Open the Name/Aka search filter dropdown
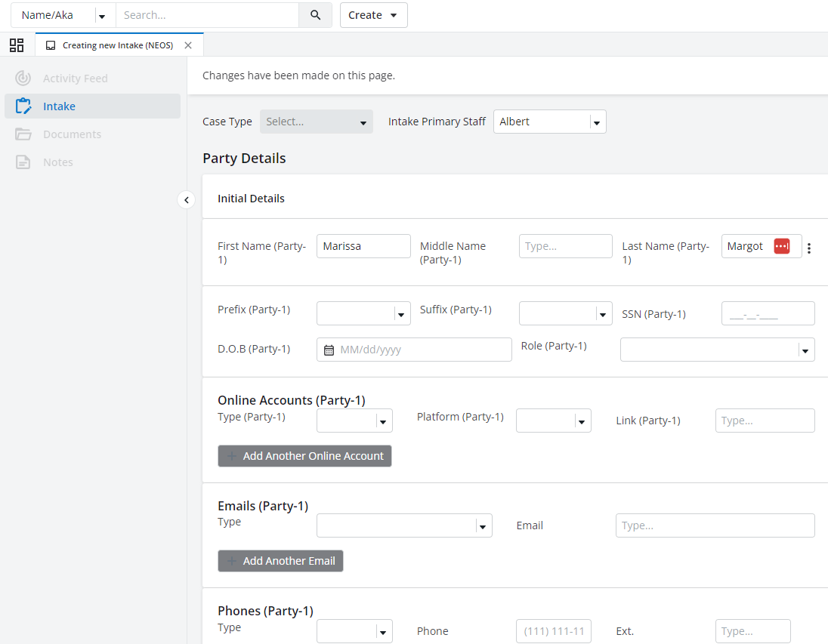The width and height of the screenshot is (828, 644). click(x=101, y=16)
